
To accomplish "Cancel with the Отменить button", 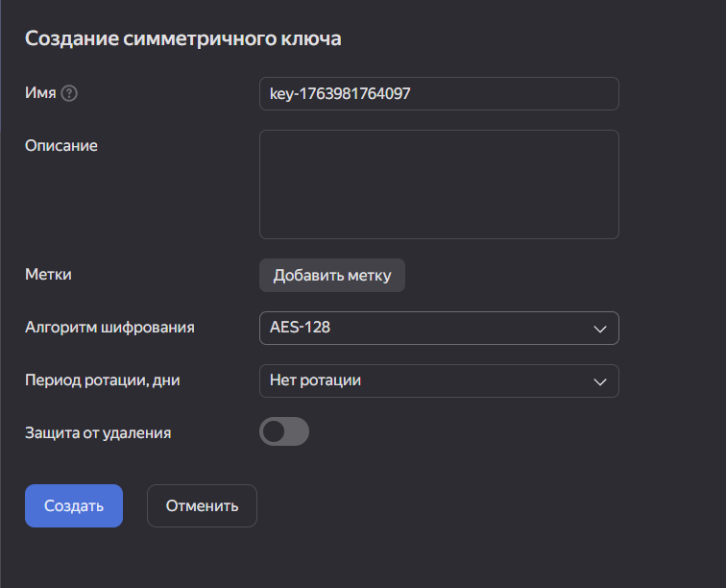I will click(202, 505).
